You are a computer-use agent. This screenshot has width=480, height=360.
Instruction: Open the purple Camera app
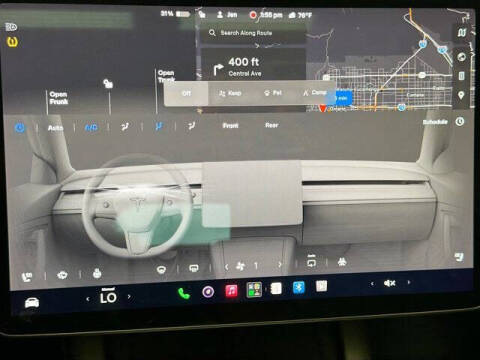tap(208, 292)
